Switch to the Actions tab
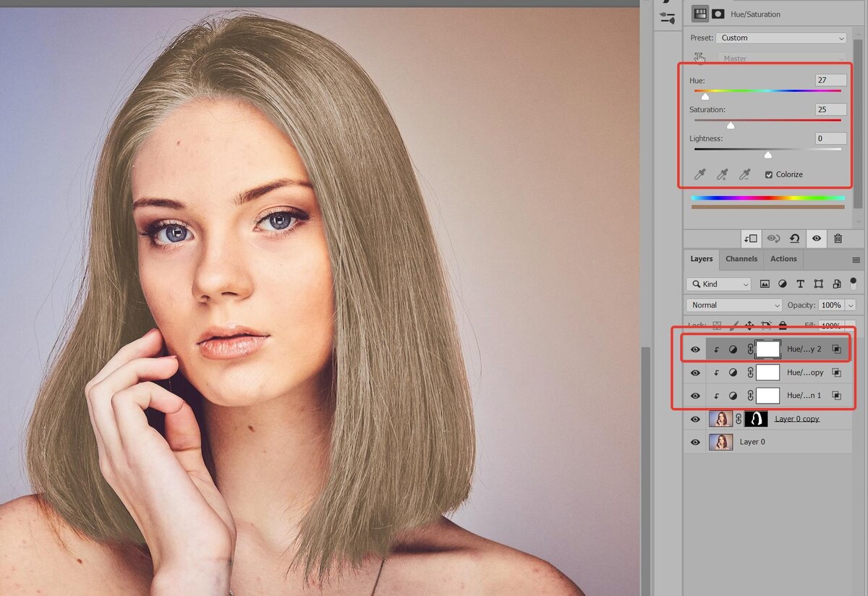The width and height of the screenshot is (868, 596). (783, 259)
